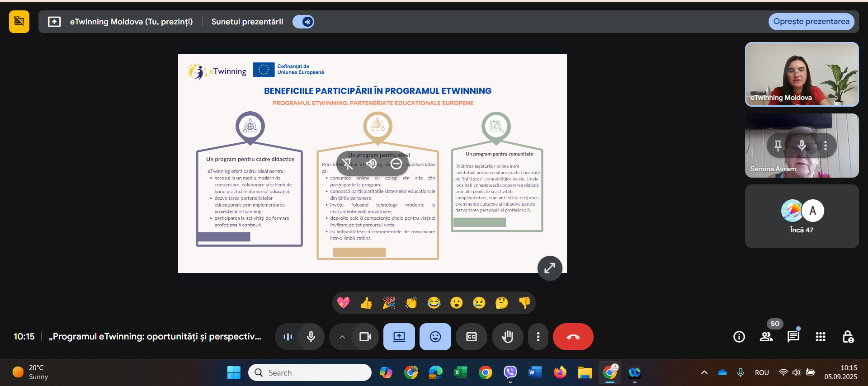
Task: Select the eTwinning Moldova video tile
Action: coord(802,75)
